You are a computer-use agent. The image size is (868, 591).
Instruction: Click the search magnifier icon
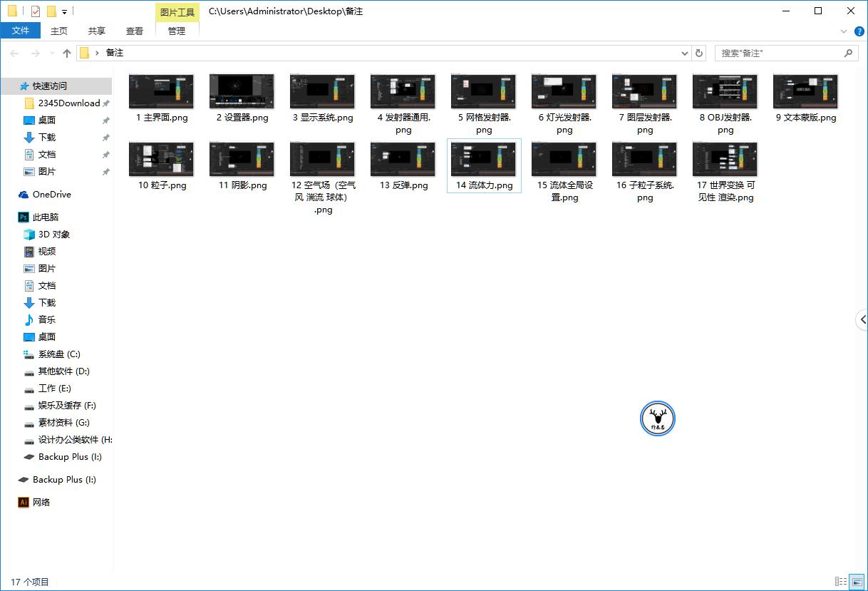(849, 53)
